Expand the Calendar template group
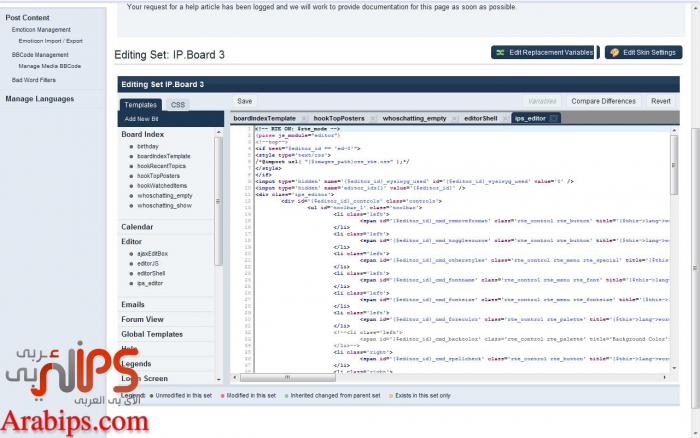The height and width of the screenshot is (438, 700). (x=138, y=227)
